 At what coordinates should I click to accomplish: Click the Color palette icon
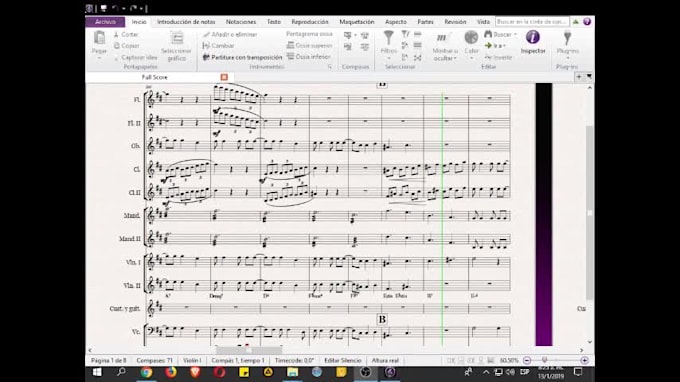tap(471, 38)
